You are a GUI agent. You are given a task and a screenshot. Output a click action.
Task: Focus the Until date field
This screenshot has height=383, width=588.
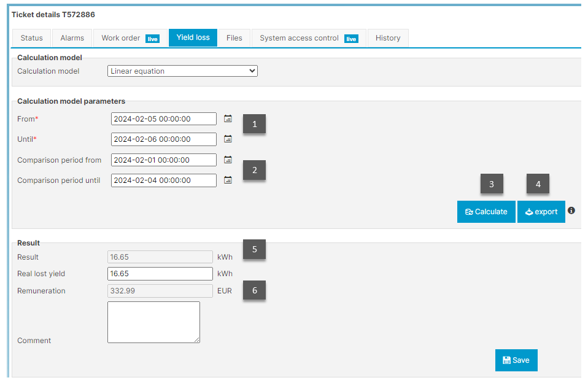163,139
